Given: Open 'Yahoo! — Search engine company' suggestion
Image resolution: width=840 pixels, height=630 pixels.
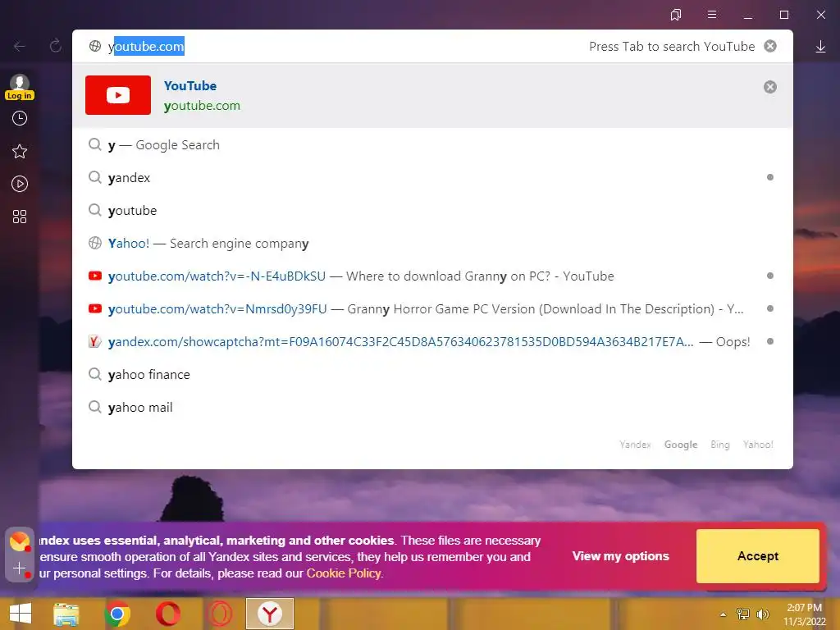Looking at the screenshot, I should click(x=432, y=243).
